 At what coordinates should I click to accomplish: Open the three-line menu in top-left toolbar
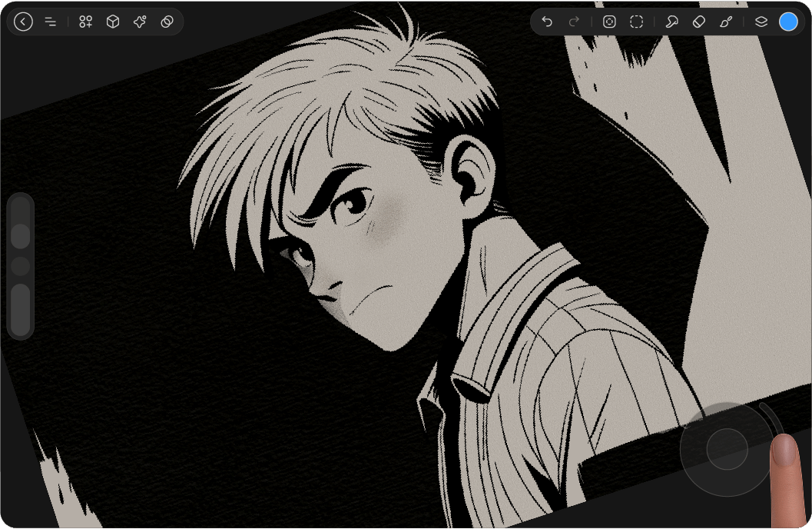(51, 22)
